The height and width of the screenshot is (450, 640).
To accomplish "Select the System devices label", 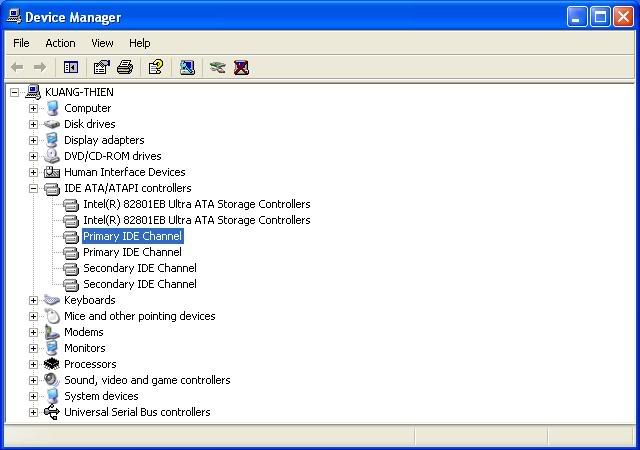I will 101,396.
